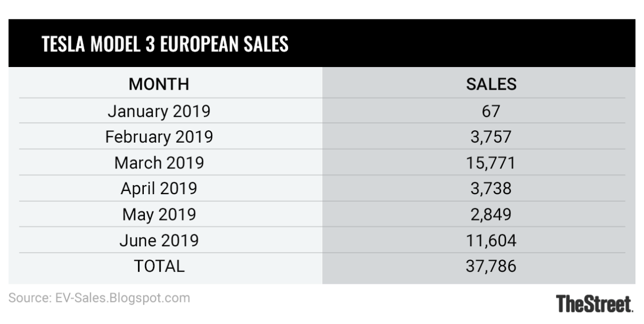Select the MONTH column header
Screen dimensions: 644x324
click(x=159, y=84)
